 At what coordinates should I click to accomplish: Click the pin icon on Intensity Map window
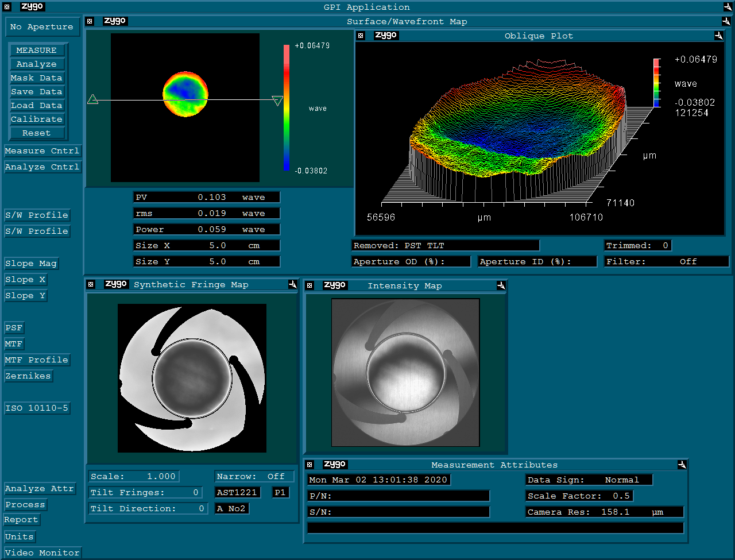click(501, 285)
